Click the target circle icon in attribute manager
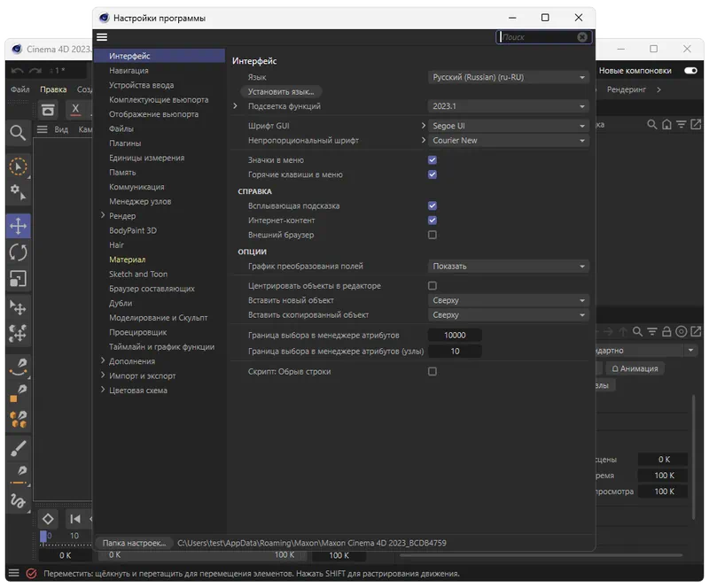This screenshot has width=709, height=588. (x=681, y=332)
